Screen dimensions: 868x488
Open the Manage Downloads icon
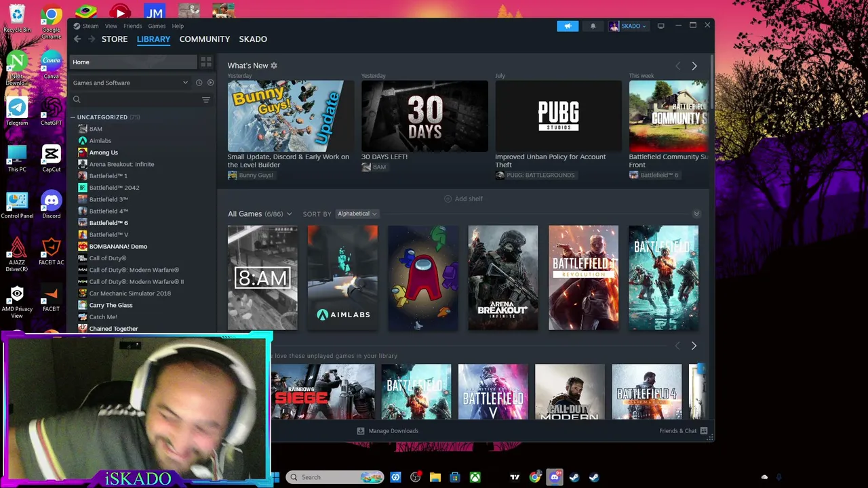click(361, 431)
